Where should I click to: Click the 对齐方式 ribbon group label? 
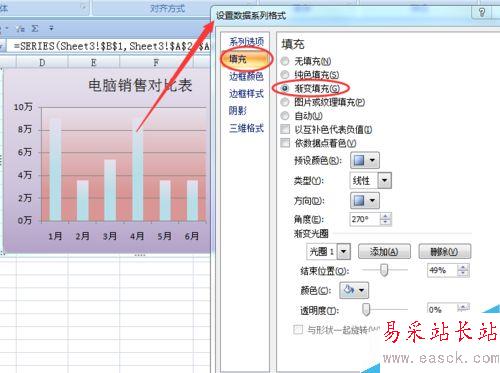pos(167,8)
